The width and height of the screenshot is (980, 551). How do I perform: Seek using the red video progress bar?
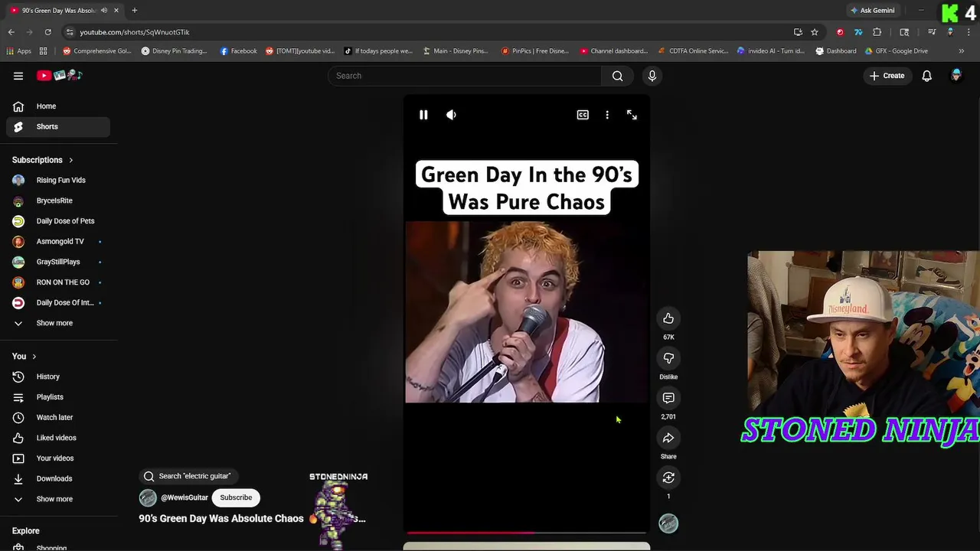(x=527, y=532)
